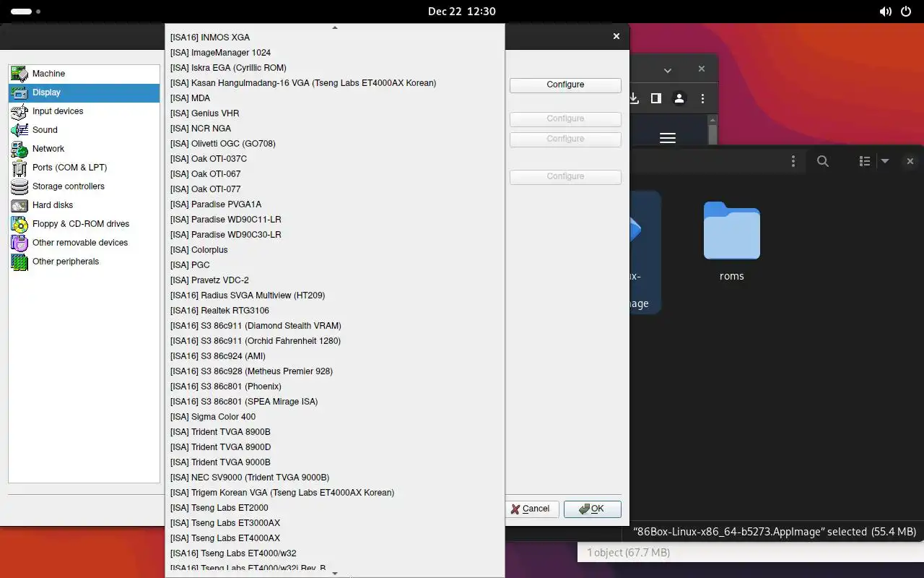Choose S3 86c924 (AMI)
This screenshot has width=924, height=578.
[x=334, y=356]
